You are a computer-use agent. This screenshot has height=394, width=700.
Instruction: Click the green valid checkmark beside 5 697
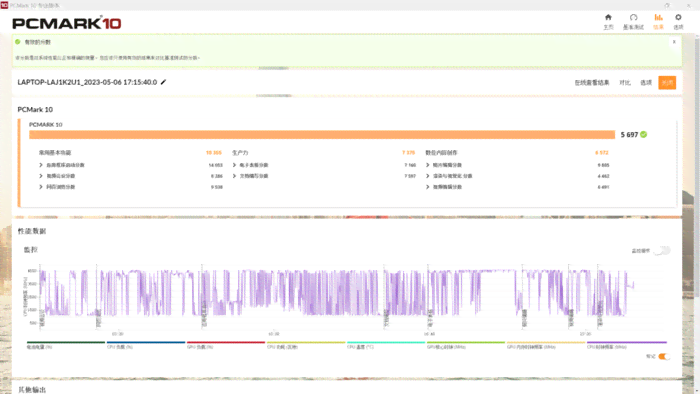tap(644, 134)
